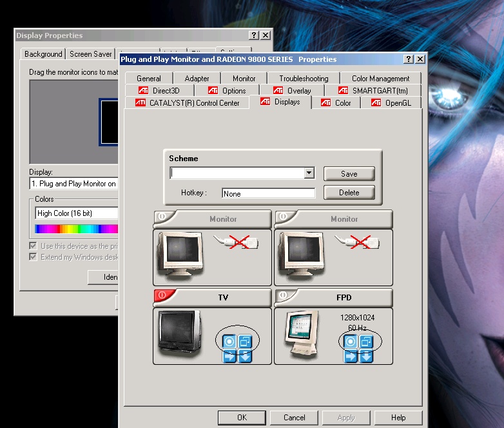Click the '1280x1024' resolution text
The height and width of the screenshot is (428, 504).
coord(358,317)
